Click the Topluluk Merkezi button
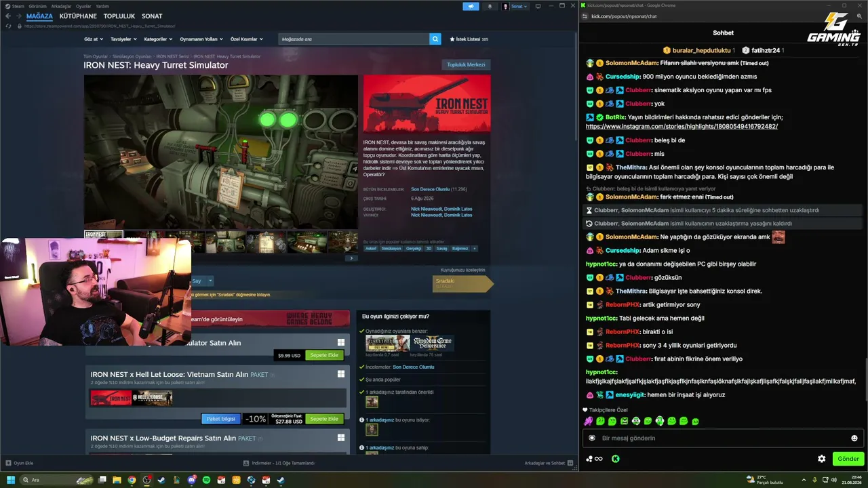The image size is (868, 488). 466,65
